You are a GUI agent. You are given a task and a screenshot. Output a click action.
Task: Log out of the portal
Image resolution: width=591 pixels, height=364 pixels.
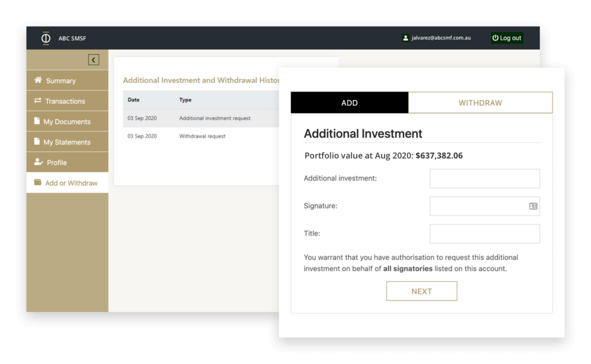click(507, 37)
